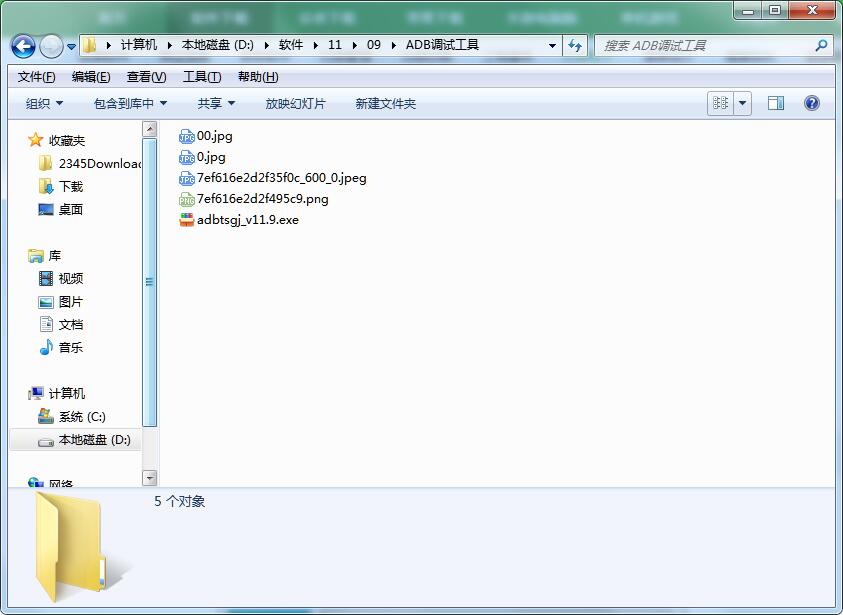Select folder 09 in the address breadcrumb
This screenshot has width=843, height=615.
374,45
